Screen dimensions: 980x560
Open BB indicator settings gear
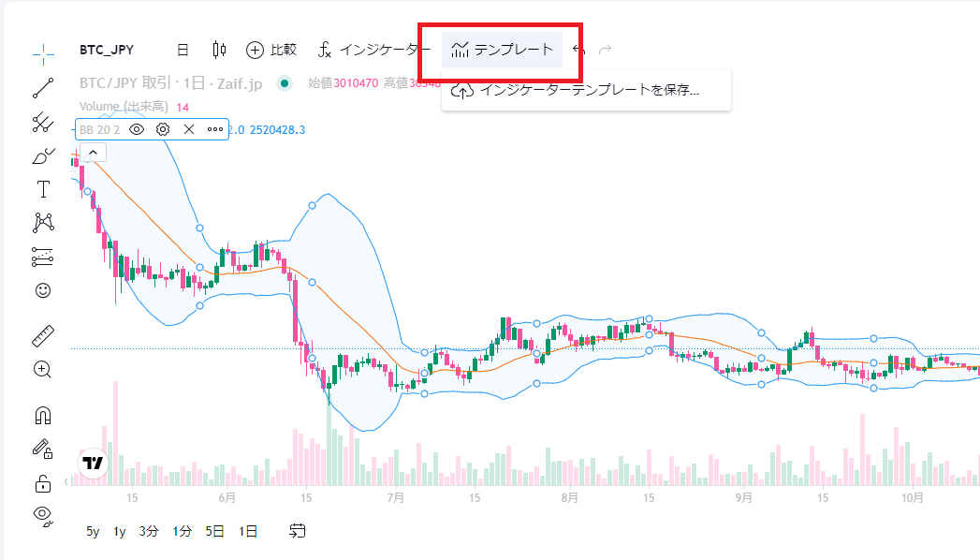[162, 129]
